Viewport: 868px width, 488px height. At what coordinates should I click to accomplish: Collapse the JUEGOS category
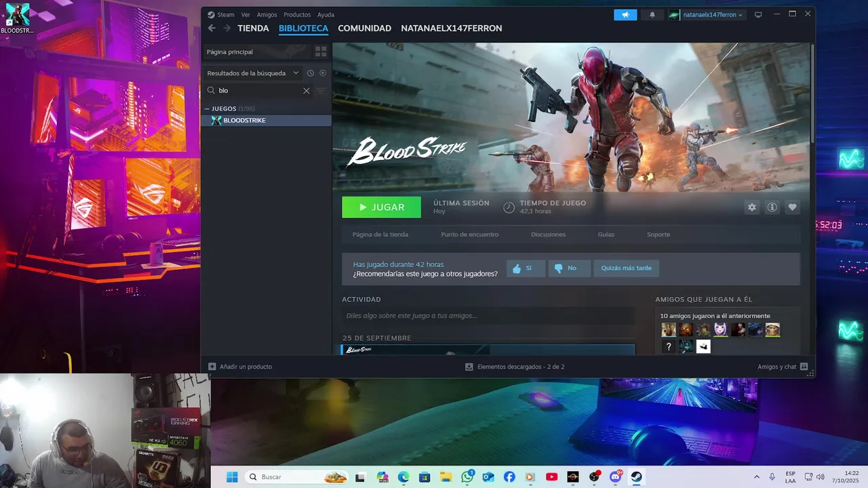click(208, 108)
